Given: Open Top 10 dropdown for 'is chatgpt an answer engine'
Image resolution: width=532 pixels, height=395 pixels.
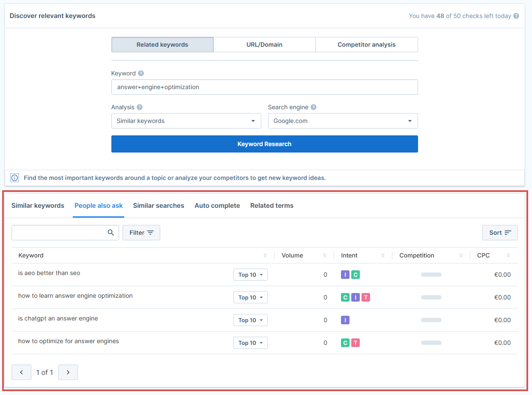Looking at the screenshot, I should [x=251, y=320].
